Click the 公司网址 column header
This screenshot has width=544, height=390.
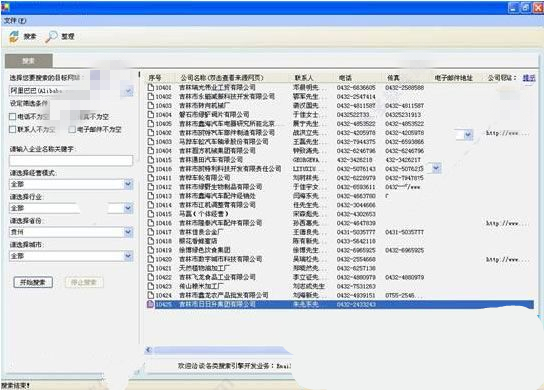[x=502, y=78]
